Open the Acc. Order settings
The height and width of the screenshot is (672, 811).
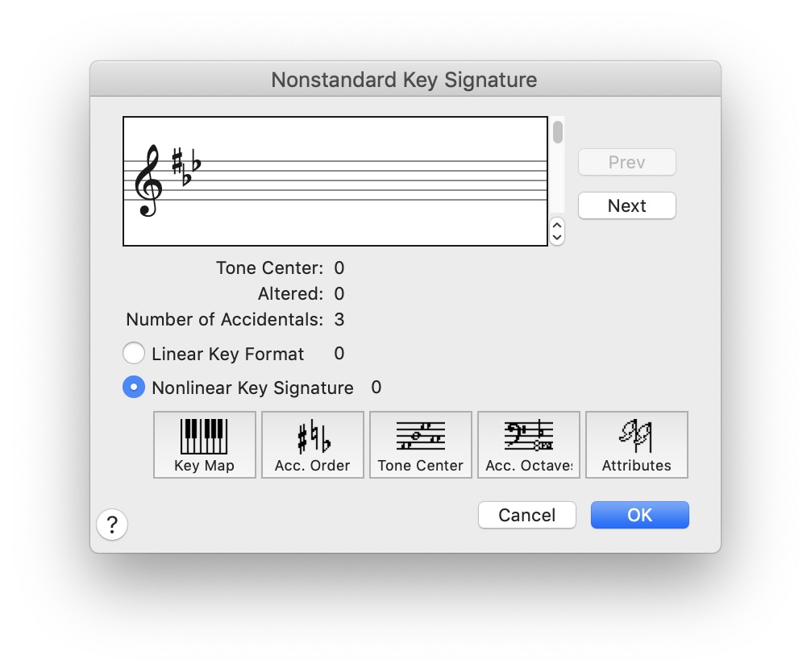coord(312,445)
